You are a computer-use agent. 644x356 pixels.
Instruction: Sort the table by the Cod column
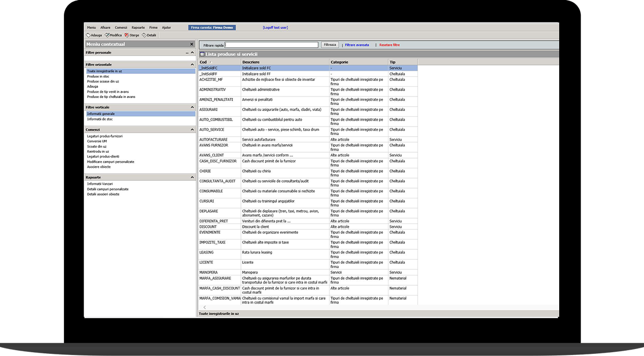(x=203, y=62)
